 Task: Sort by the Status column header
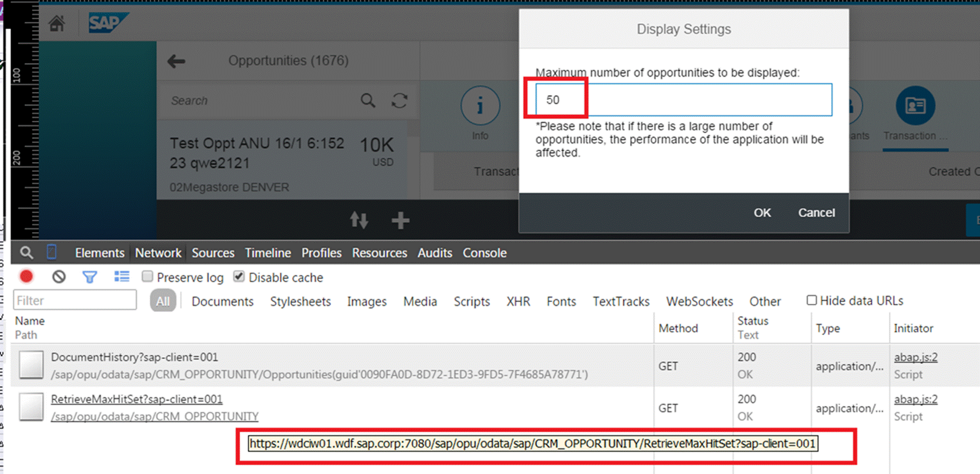point(753,321)
